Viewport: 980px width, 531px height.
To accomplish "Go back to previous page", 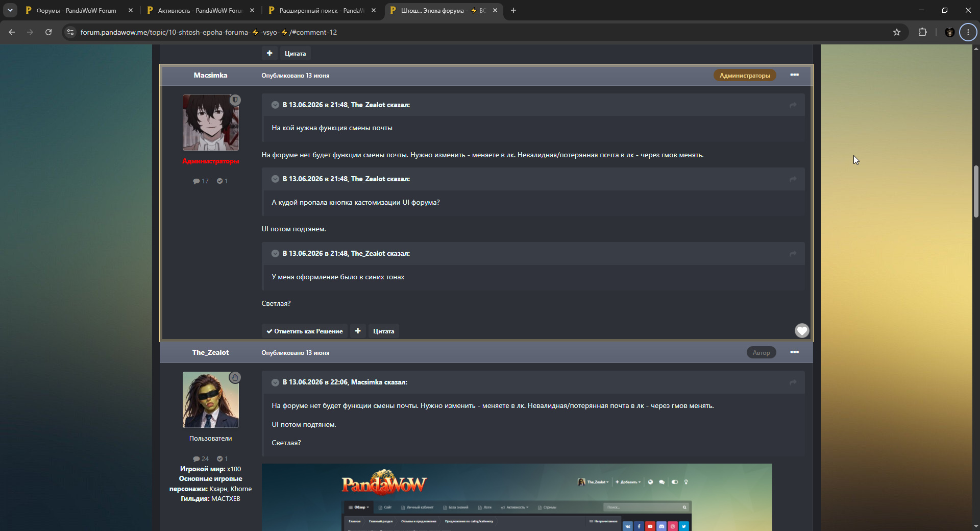I will coord(12,32).
